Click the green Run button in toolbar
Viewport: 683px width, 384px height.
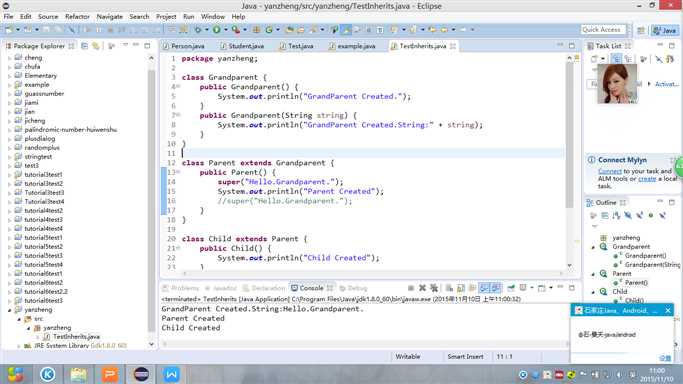216,30
